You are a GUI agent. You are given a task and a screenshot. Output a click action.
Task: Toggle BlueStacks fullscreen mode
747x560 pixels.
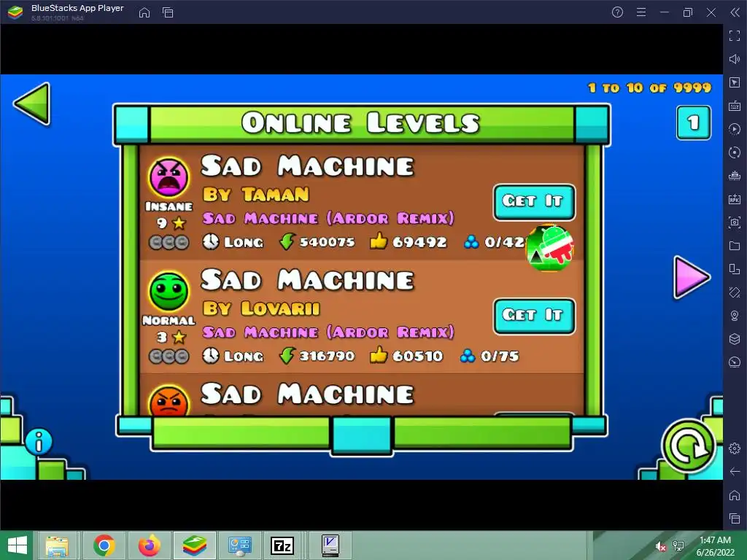click(735, 36)
